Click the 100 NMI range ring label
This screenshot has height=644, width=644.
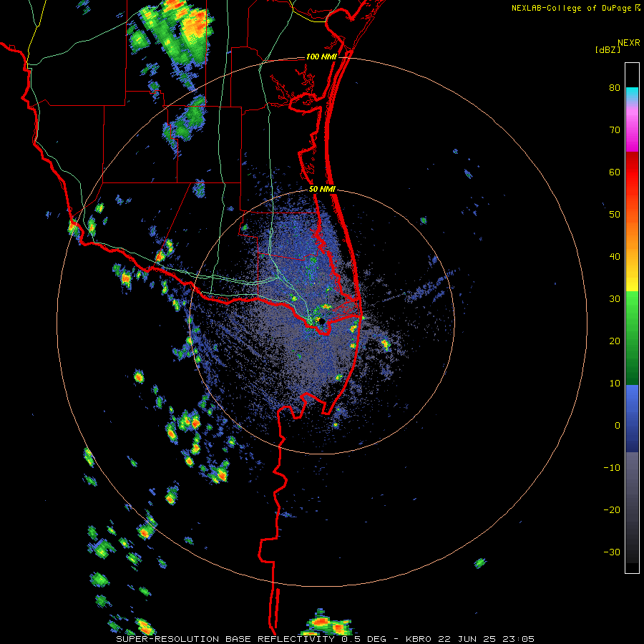pos(321,57)
